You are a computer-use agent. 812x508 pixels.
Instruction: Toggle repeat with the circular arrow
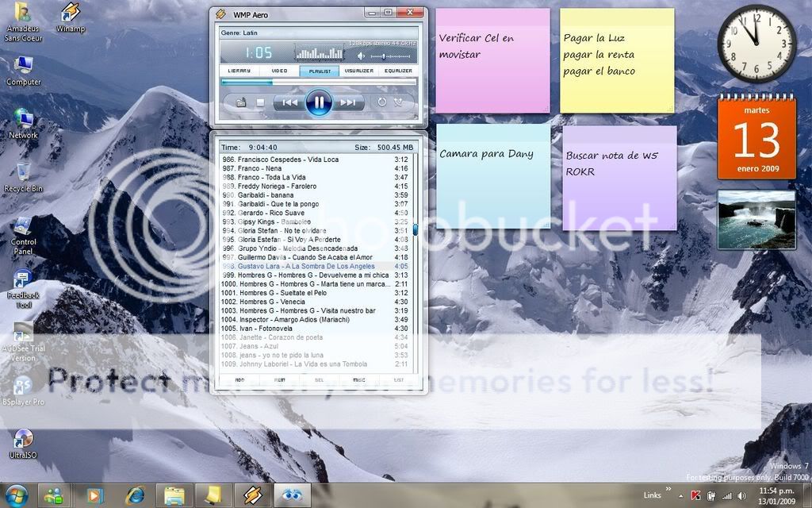point(381,102)
